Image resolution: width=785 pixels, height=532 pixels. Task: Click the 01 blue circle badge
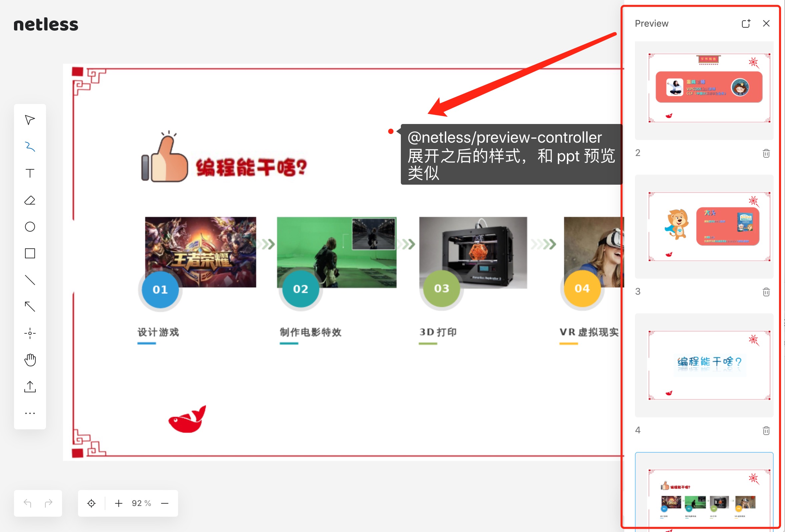[x=160, y=289]
